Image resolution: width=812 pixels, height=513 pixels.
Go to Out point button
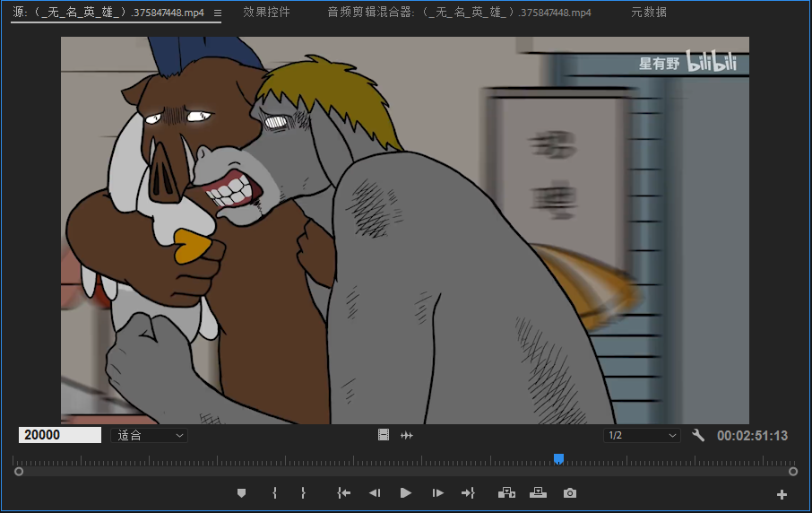(x=468, y=493)
